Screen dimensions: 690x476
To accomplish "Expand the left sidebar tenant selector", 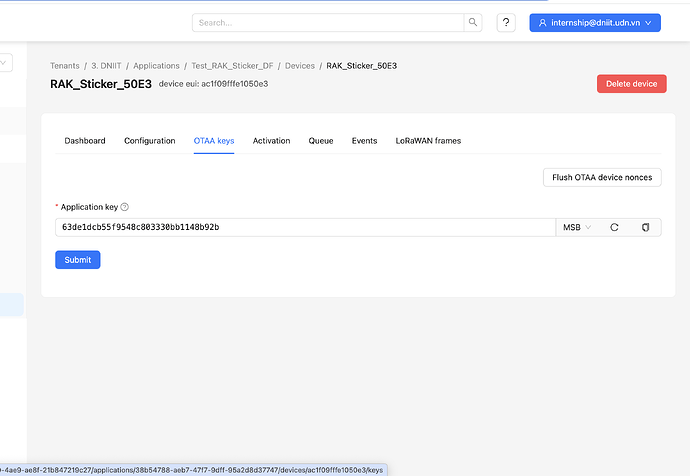I will click(5, 63).
